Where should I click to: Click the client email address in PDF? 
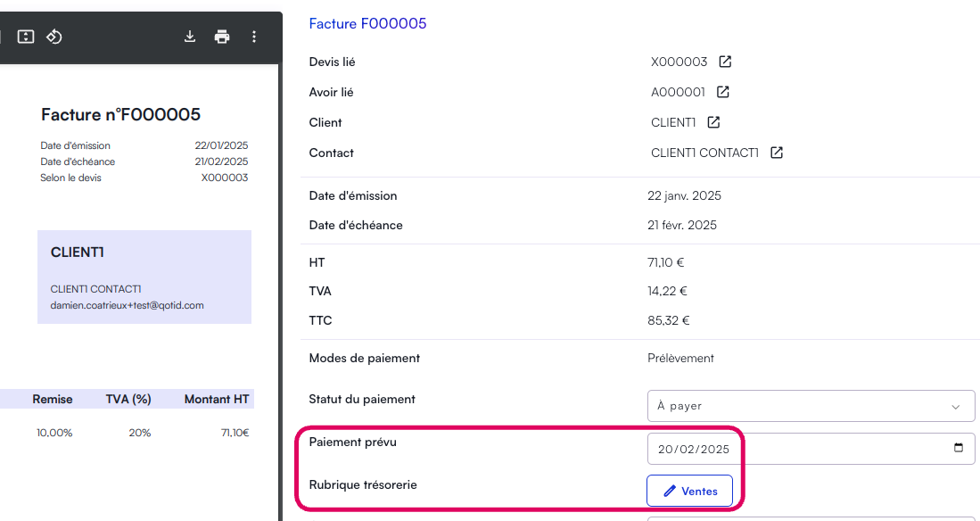click(x=127, y=305)
